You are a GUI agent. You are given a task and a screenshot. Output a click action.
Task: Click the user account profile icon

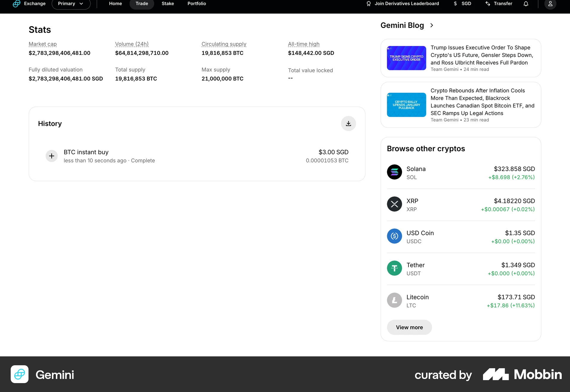click(550, 4)
